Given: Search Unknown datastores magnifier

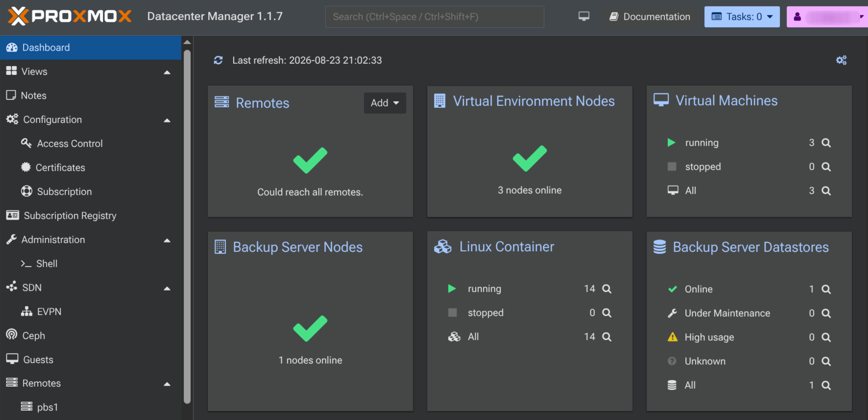Looking at the screenshot, I should click(826, 361).
